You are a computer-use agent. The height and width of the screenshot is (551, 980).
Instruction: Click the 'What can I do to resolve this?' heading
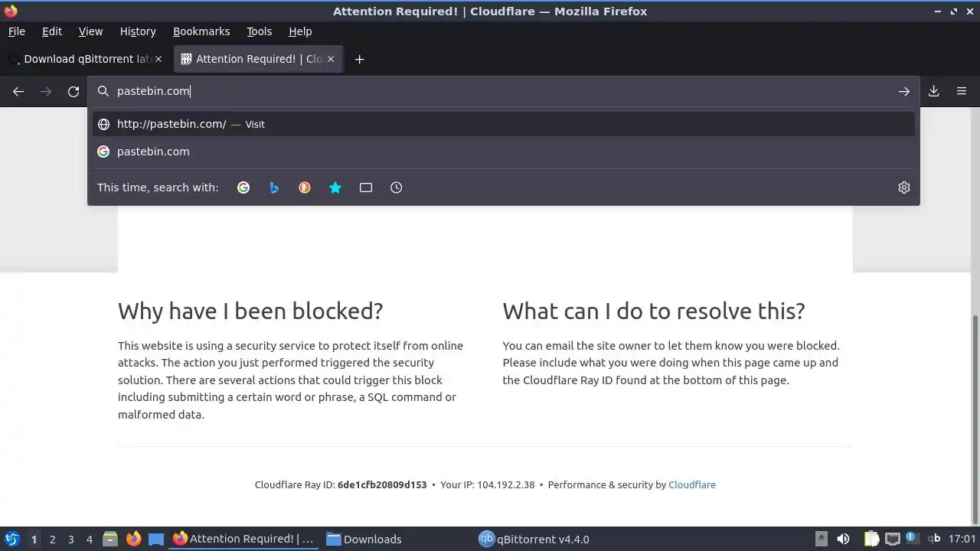[654, 311]
